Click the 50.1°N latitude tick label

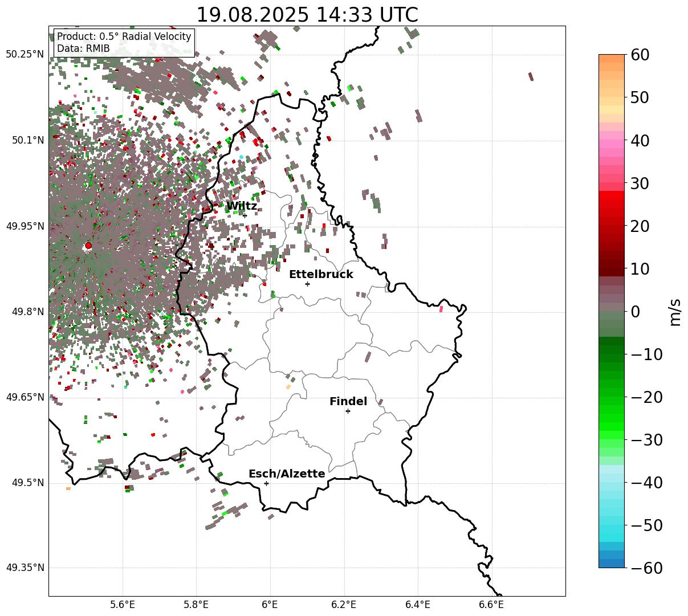tap(27, 140)
